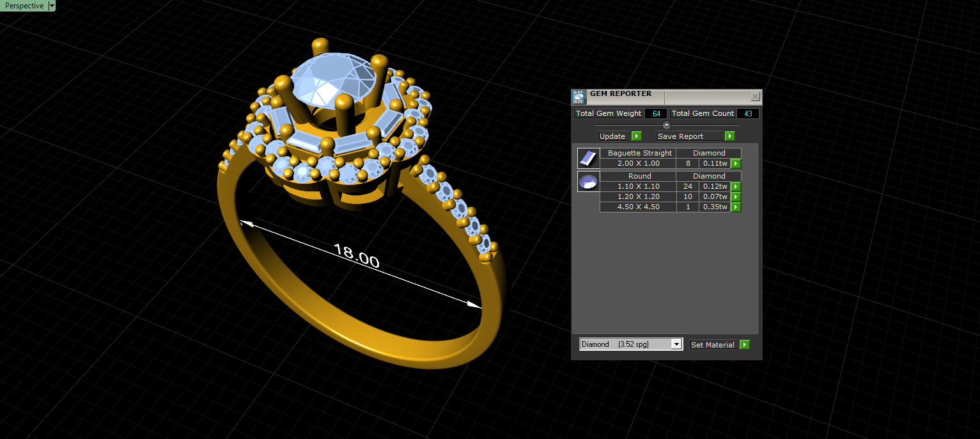Screen dimensions: 980x439
Task: Click the Total Gem Weight label
Action: click(x=609, y=113)
